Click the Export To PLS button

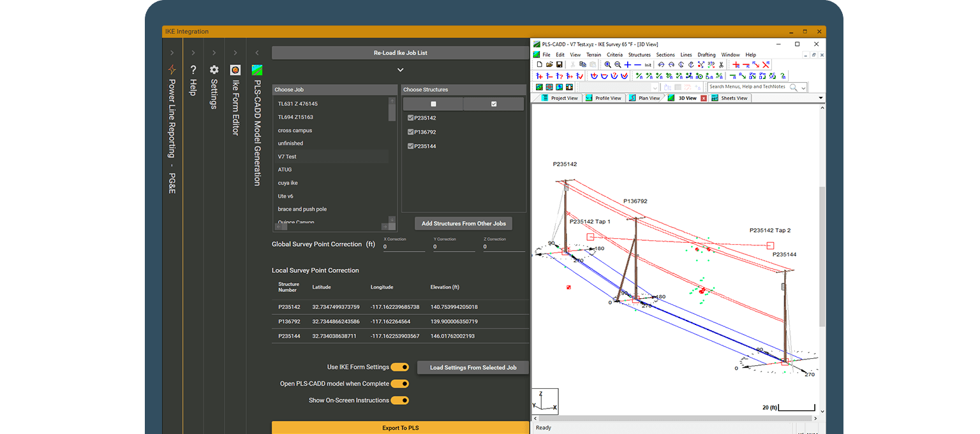pos(401,428)
